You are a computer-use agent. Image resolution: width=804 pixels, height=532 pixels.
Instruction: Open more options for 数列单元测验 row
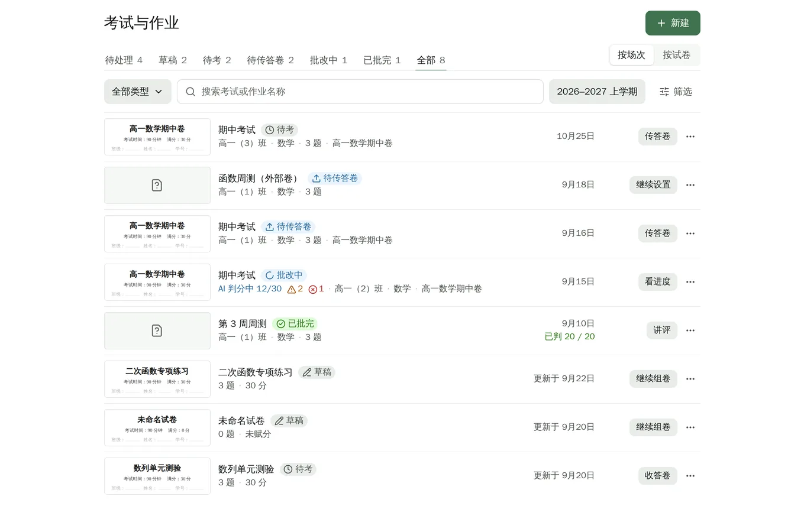(x=690, y=476)
